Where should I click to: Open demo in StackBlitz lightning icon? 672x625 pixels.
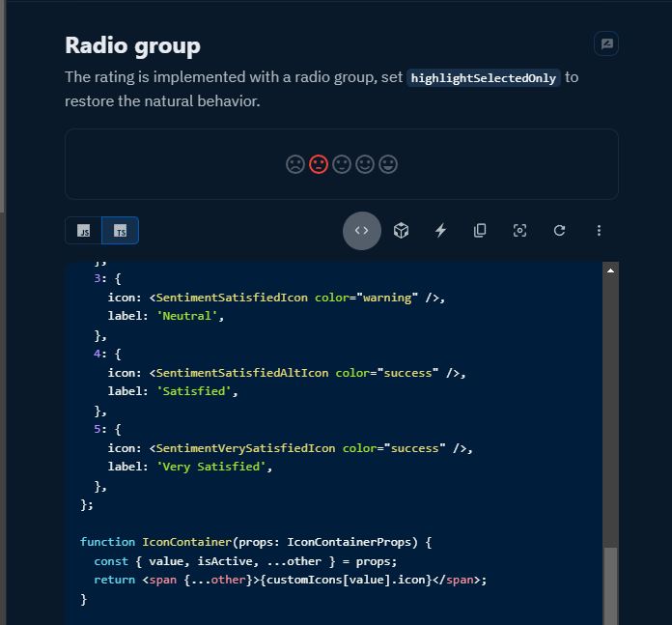click(x=440, y=231)
